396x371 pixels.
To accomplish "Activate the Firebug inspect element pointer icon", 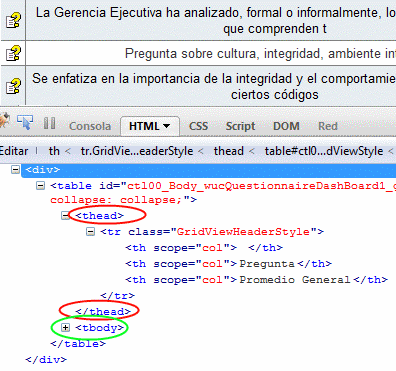I will (x=25, y=122).
